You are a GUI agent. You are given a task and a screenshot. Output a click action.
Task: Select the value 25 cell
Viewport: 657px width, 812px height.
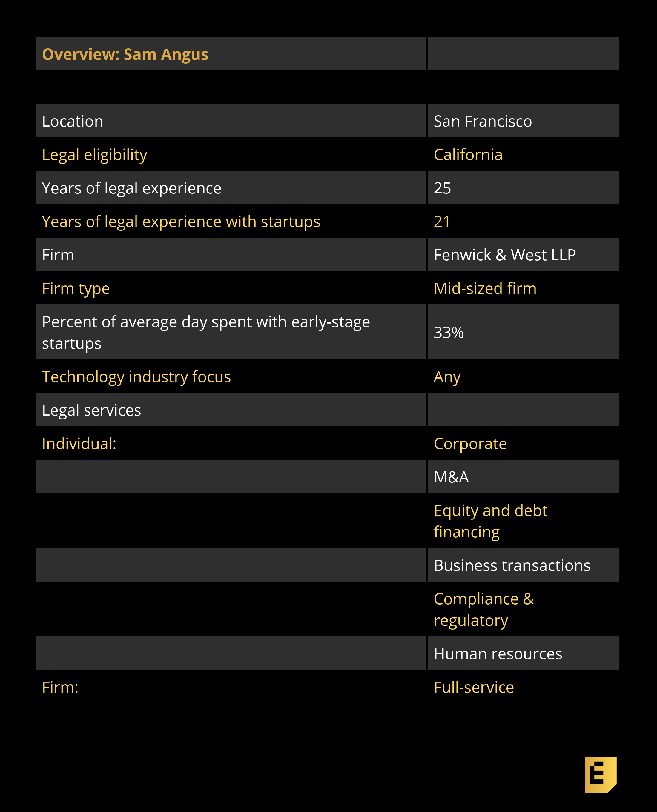[x=442, y=188]
